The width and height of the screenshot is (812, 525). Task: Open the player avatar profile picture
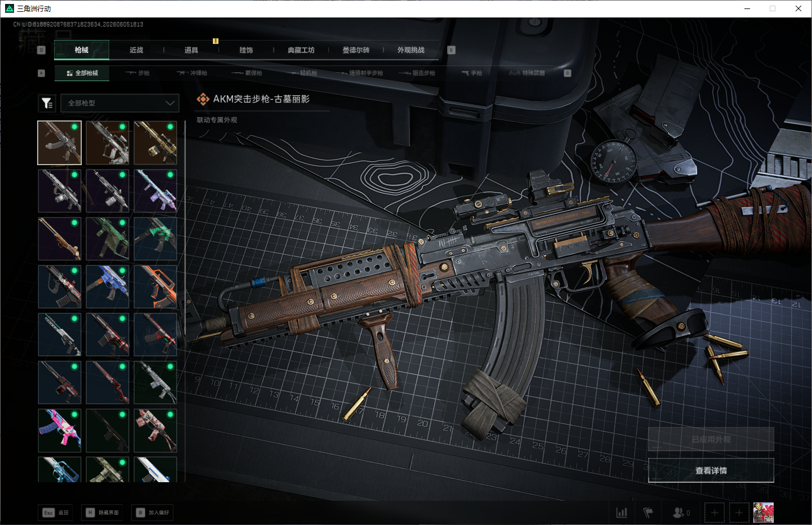pos(764,513)
